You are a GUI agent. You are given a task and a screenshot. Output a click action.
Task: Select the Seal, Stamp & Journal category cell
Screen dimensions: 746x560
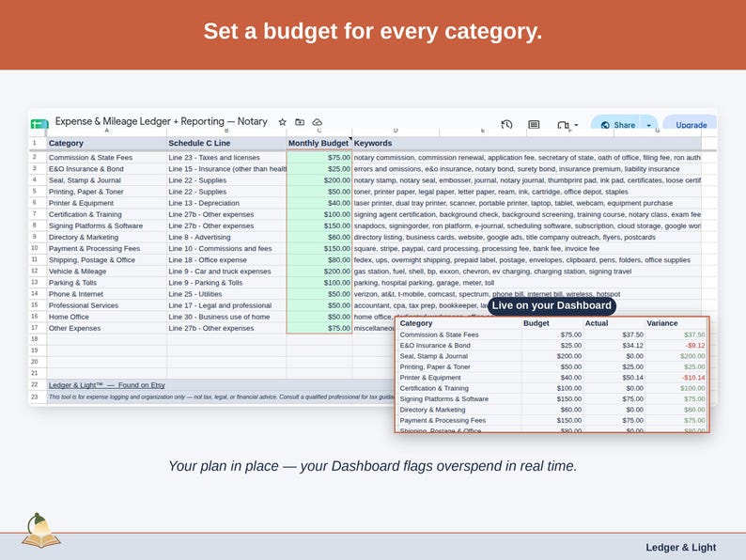107,180
